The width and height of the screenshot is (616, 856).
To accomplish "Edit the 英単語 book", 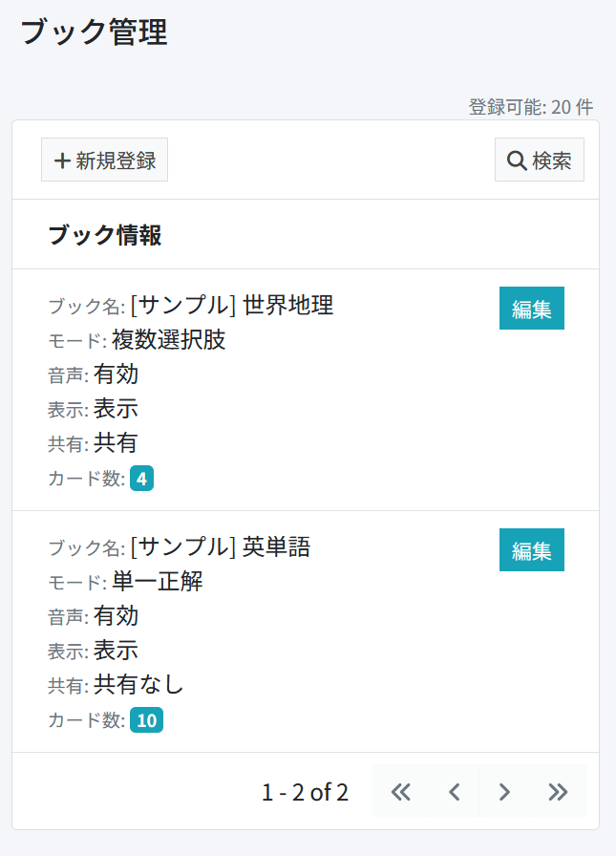I will point(531,549).
